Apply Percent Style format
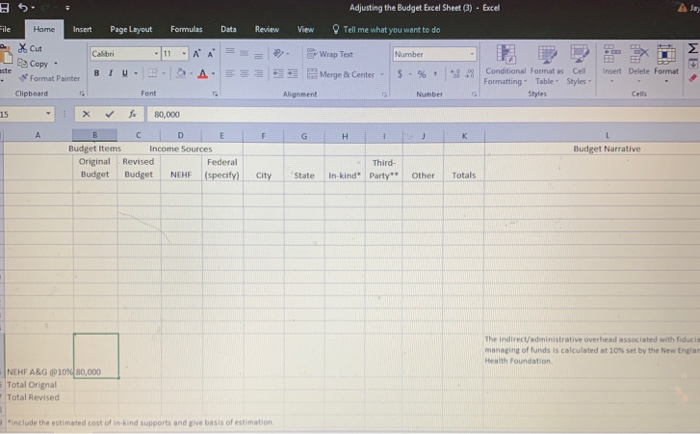This screenshot has width=700, height=434. [421, 74]
